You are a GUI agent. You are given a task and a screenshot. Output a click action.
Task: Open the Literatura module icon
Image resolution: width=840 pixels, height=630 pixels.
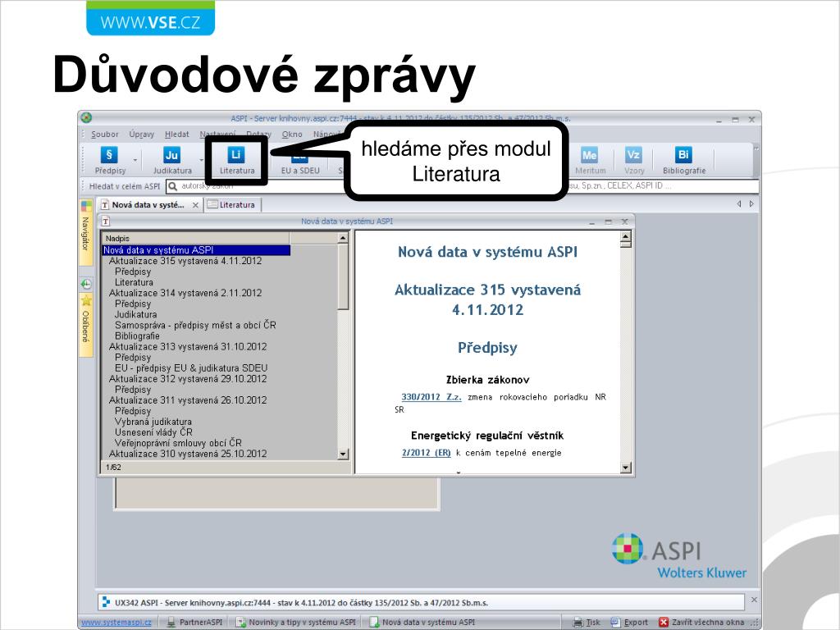point(235,154)
